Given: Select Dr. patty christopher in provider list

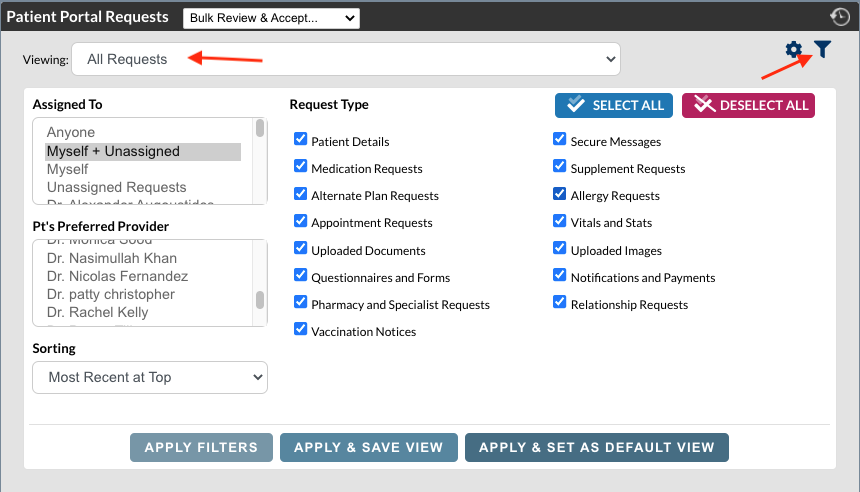Looking at the screenshot, I should click(143, 295).
